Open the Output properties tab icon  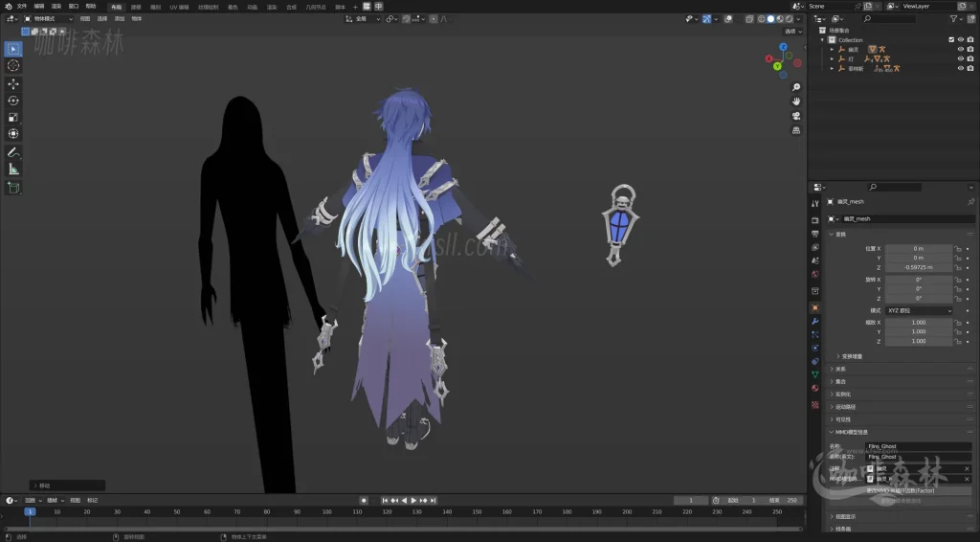(x=815, y=234)
